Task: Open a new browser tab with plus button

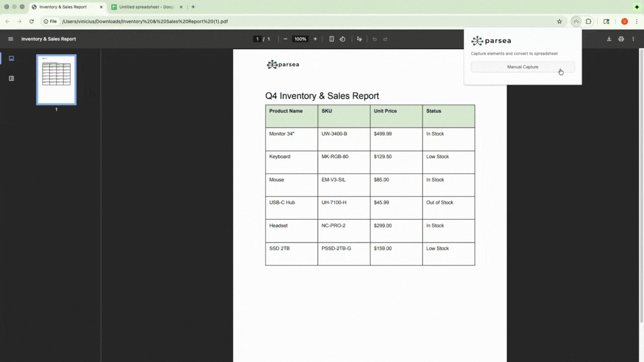Action: pyautogui.click(x=193, y=7)
